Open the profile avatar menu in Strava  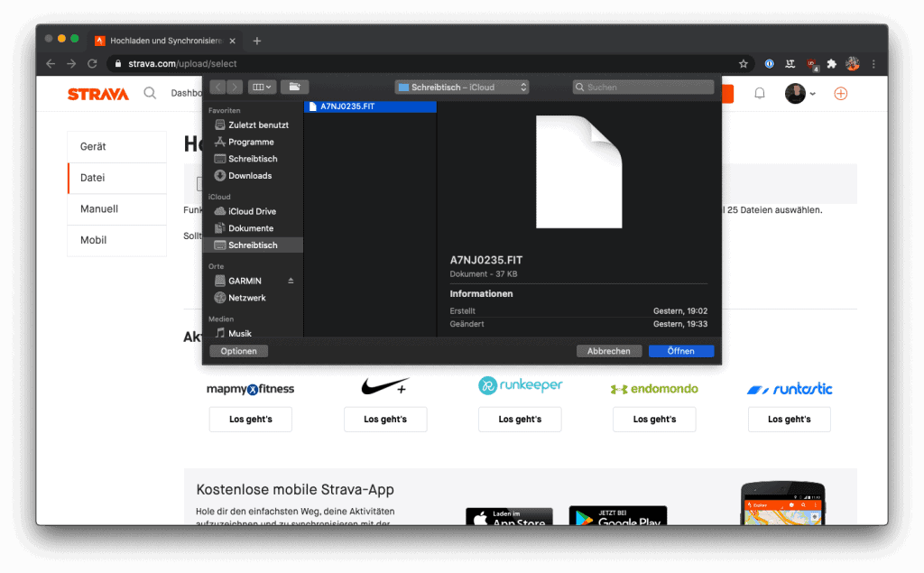click(799, 93)
